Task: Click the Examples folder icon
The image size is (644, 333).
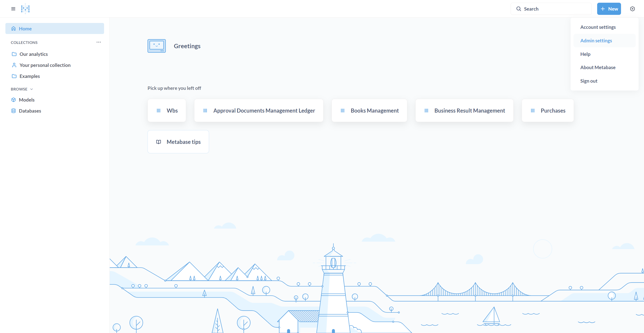Action: click(x=14, y=76)
